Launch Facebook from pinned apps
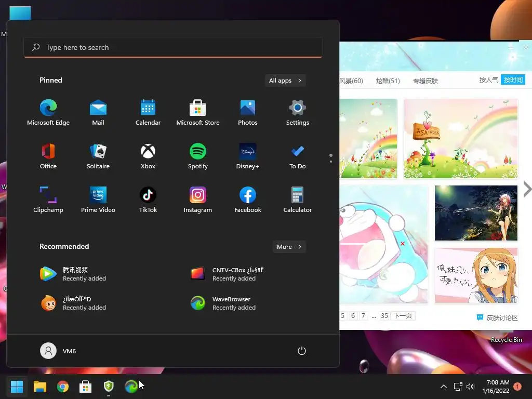Image resolution: width=532 pixels, height=399 pixels. click(x=248, y=200)
